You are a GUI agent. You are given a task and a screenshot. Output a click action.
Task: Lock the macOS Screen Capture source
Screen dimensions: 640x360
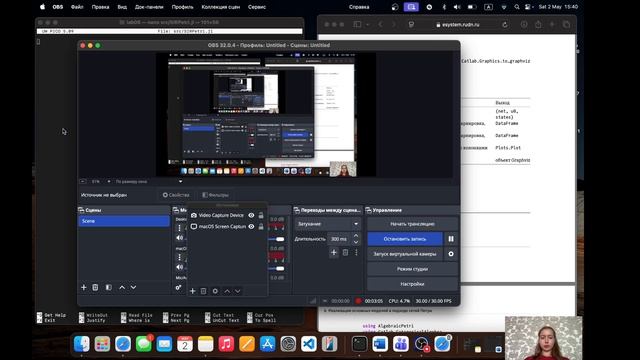[261, 226]
